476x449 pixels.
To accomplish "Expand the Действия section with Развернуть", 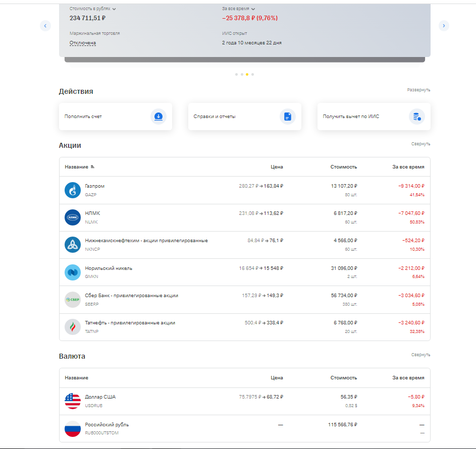I will tap(418, 90).
